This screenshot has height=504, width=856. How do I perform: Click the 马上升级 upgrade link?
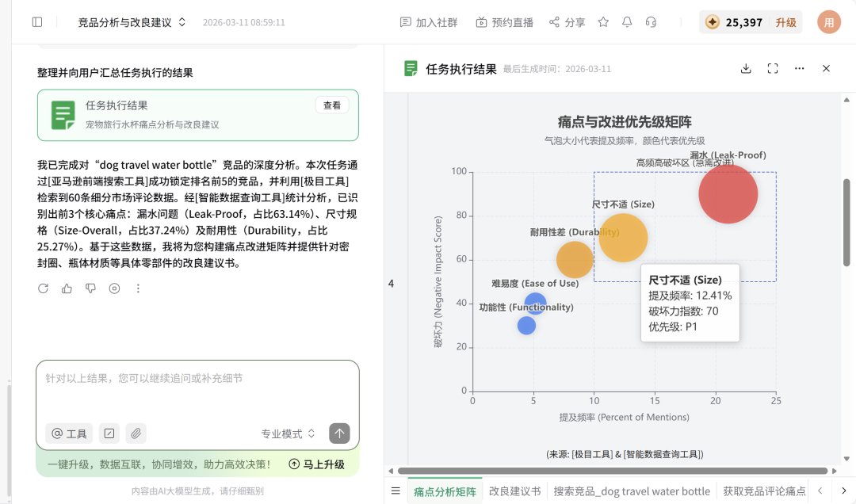316,464
